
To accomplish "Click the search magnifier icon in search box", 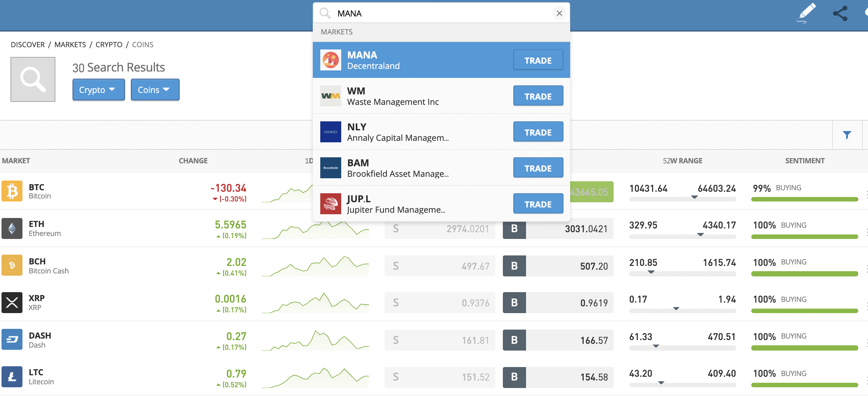I will pyautogui.click(x=325, y=13).
